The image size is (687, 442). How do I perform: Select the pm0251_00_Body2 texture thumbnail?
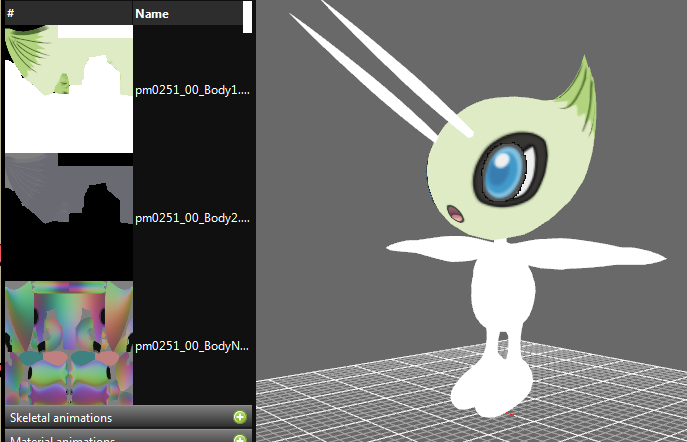pyautogui.click(x=68, y=217)
